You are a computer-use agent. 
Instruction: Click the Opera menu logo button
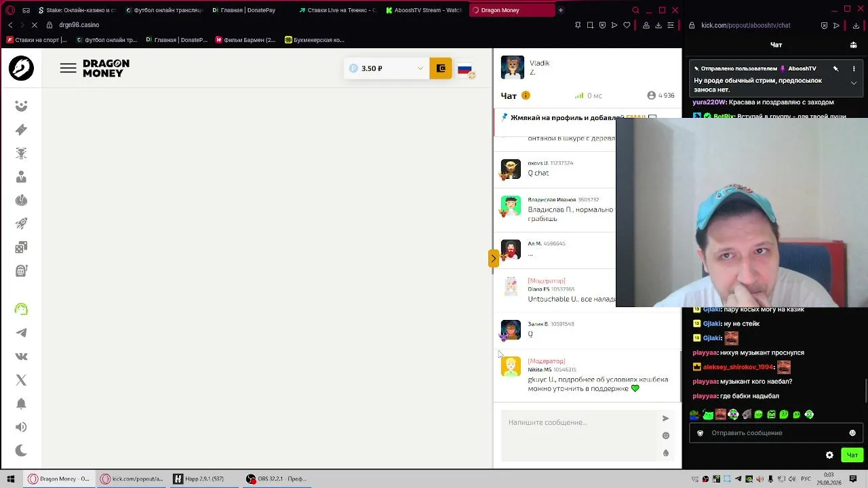[x=10, y=10]
